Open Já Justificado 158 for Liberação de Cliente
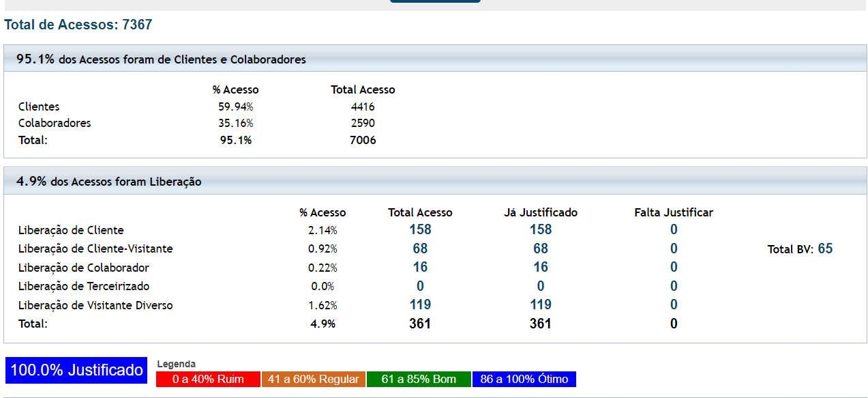Viewport: 868px width, 398px height. (540, 230)
